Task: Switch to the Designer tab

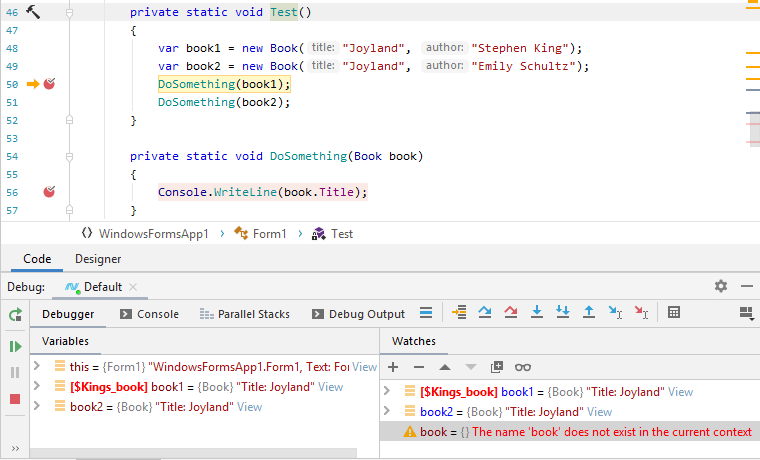Action: tap(98, 259)
